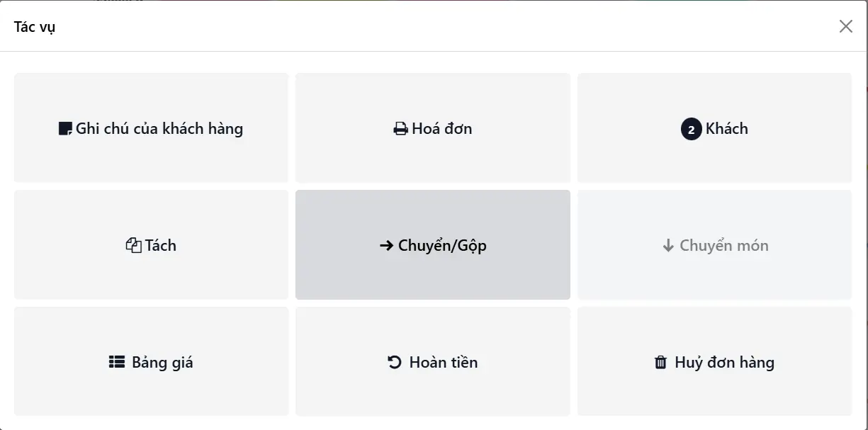This screenshot has height=430, width=868.
Task: Click the copy icon beside Tách
Action: [x=133, y=246]
